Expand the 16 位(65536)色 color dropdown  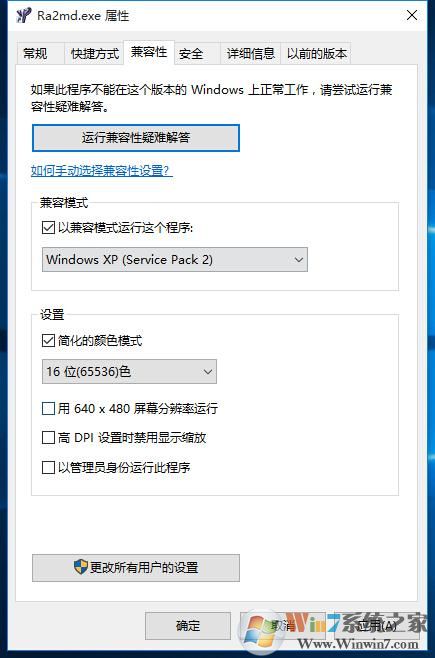[129, 371]
